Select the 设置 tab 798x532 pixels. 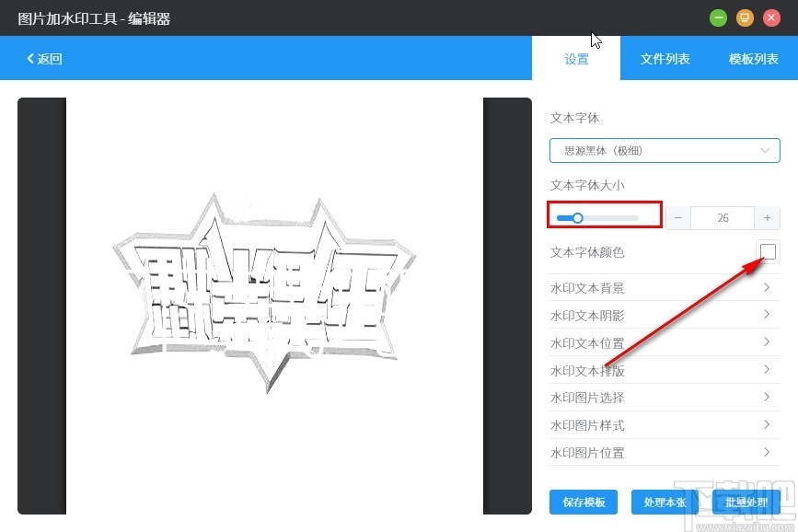tap(576, 58)
